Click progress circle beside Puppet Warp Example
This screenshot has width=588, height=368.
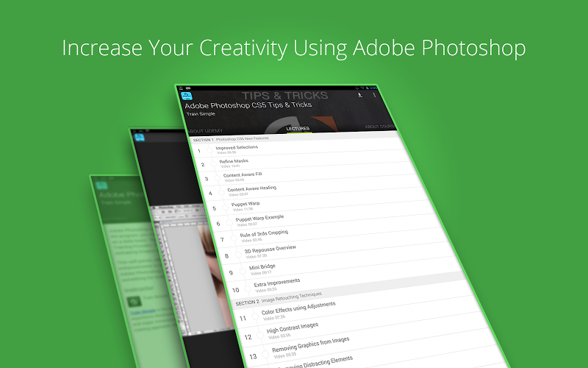point(229,223)
